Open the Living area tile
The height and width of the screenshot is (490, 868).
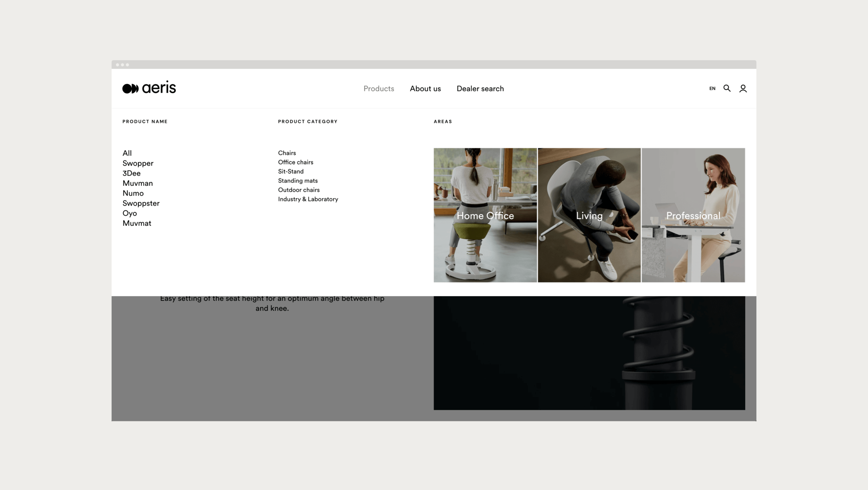point(589,215)
